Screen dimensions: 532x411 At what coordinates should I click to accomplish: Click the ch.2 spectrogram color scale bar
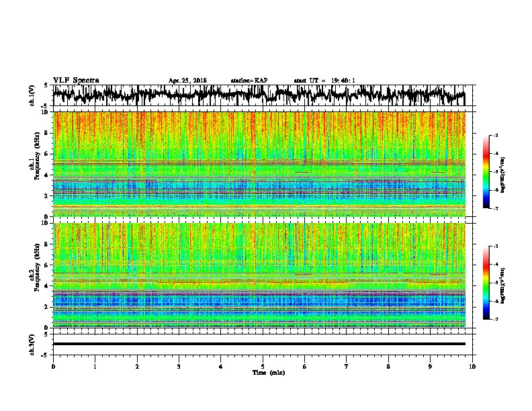pyautogui.click(x=486, y=283)
